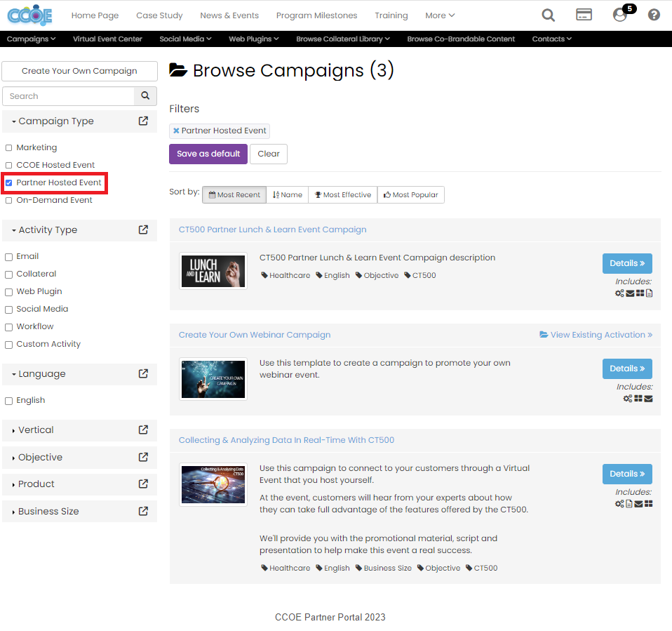672x631 pixels.
Task: Pop out the Objective filter
Action: (x=143, y=457)
